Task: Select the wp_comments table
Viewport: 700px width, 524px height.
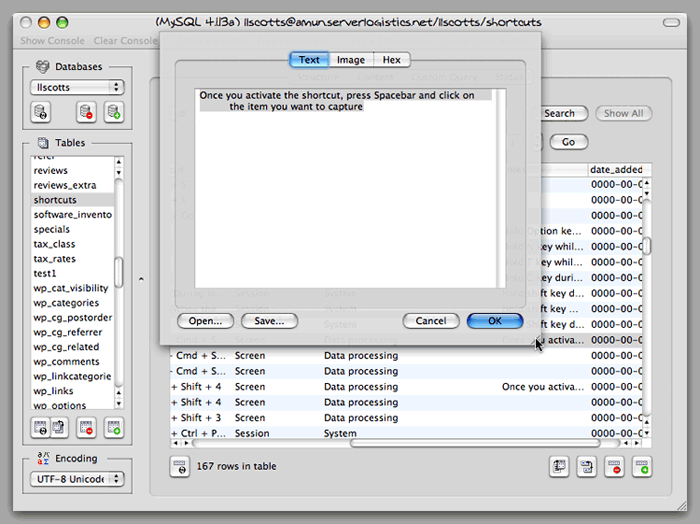Action: [x=73, y=362]
